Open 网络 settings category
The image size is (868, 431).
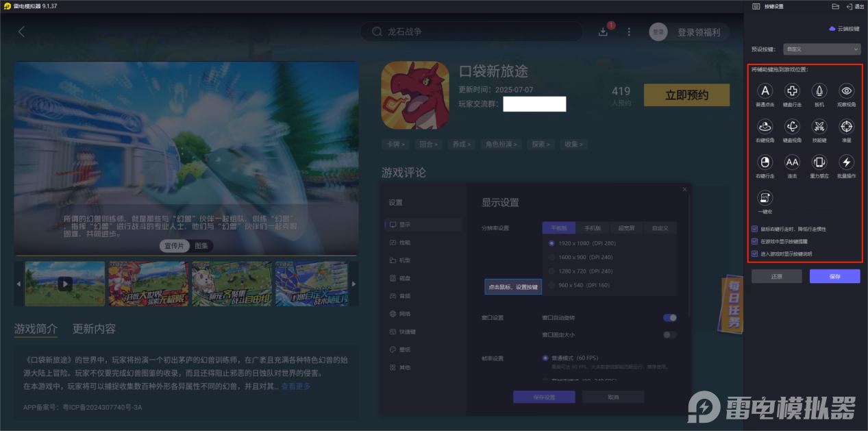tap(423, 314)
